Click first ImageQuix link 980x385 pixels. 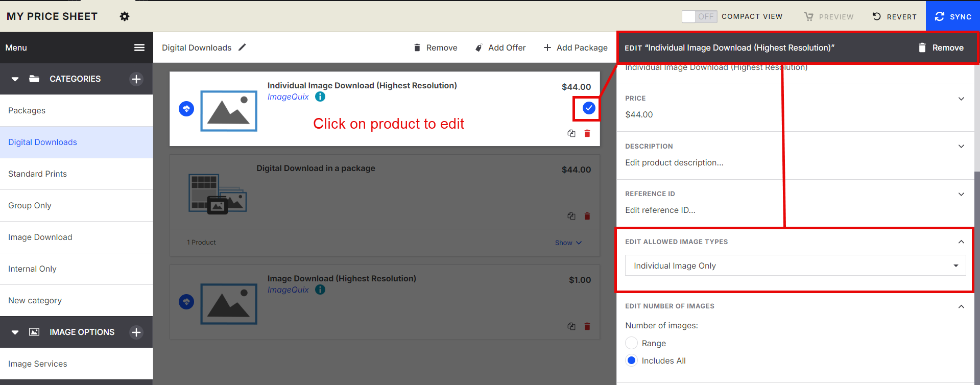(288, 97)
